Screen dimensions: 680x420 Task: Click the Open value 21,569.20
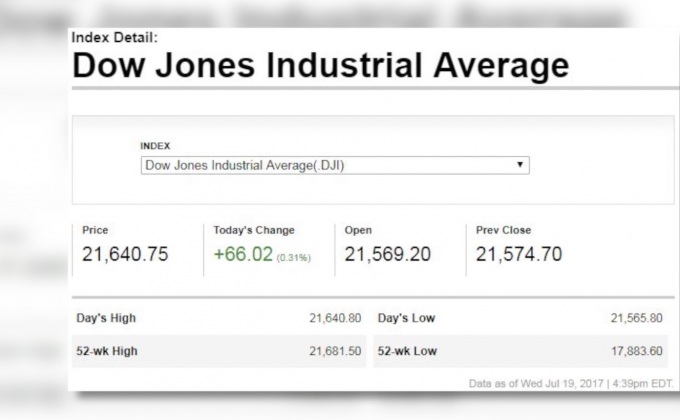tap(387, 254)
